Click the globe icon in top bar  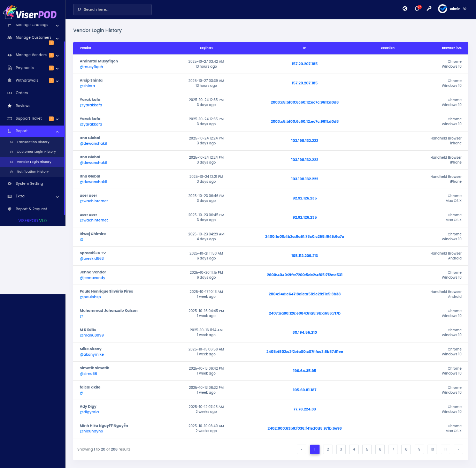point(405,9)
